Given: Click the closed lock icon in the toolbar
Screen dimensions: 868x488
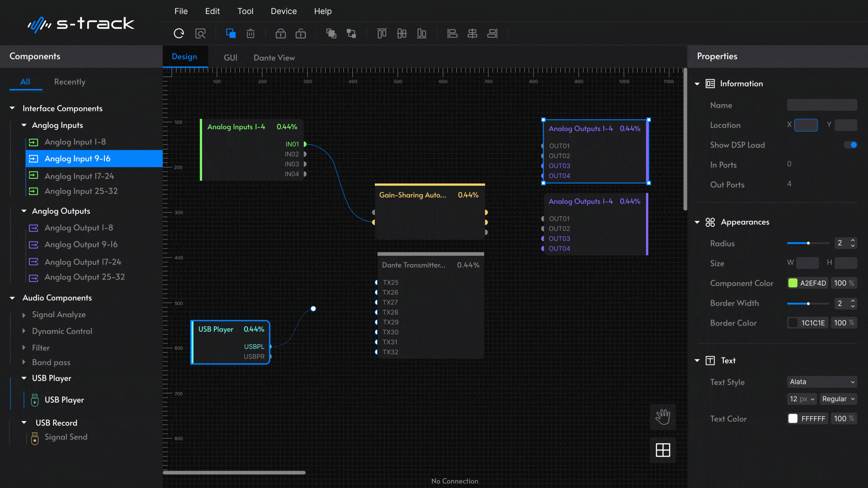Looking at the screenshot, I should pos(281,33).
